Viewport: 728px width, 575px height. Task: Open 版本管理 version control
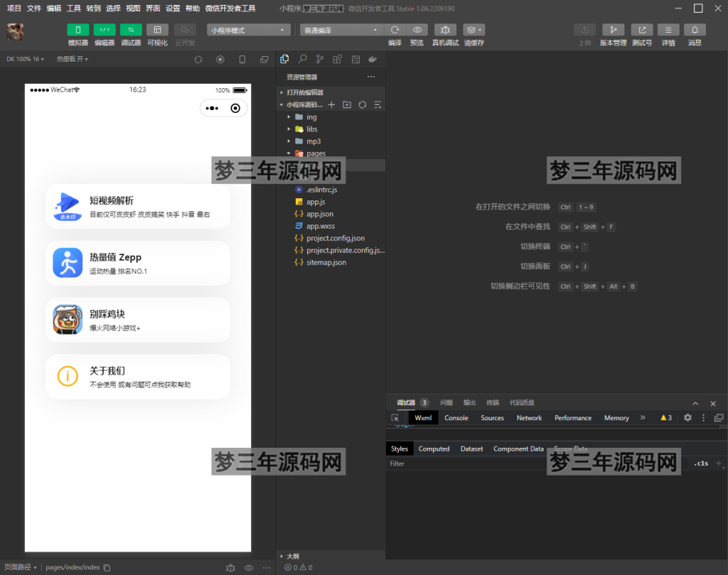click(x=613, y=30)
